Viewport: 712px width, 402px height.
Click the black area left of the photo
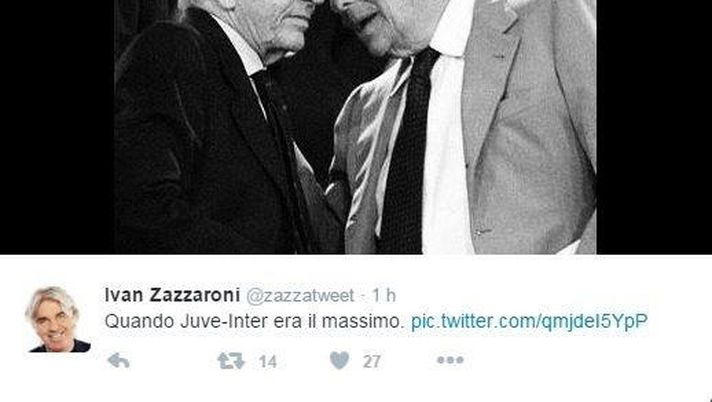pyautogui.click(x=57, y=127)
